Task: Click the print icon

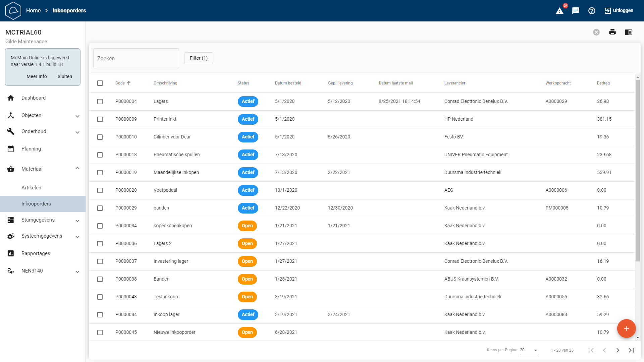Action: point(612,32)
